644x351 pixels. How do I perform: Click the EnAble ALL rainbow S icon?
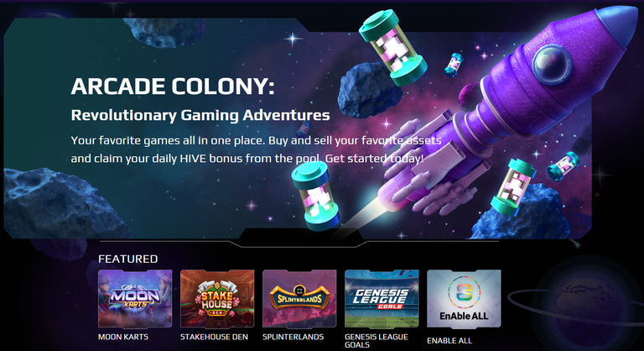pyautogui.click(x=464, y=293)
